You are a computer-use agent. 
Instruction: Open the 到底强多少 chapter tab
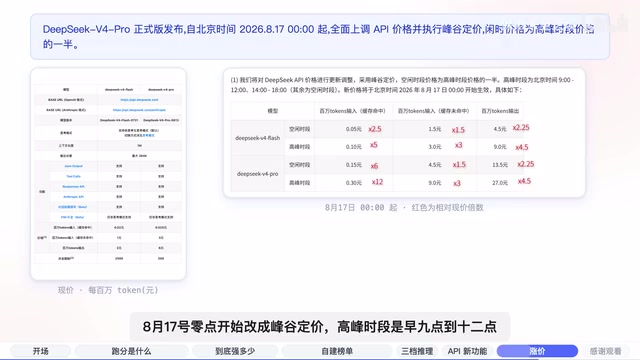[x=235, y=351]
